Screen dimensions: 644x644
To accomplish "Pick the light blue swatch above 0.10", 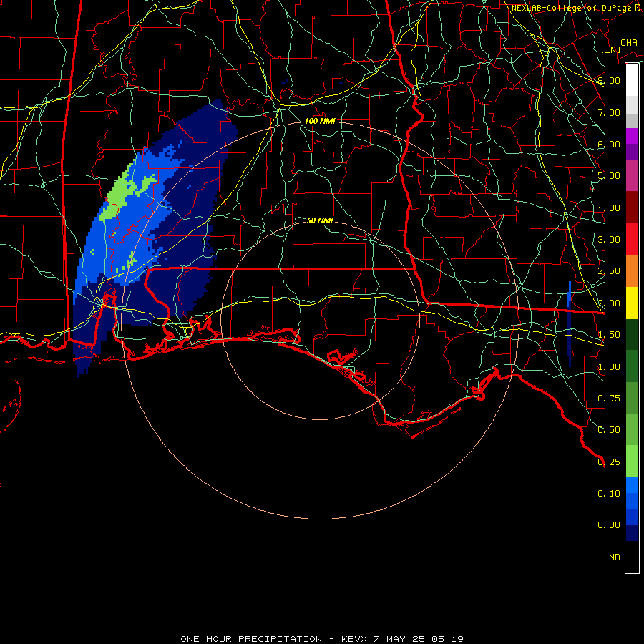I will pos(632,485).
